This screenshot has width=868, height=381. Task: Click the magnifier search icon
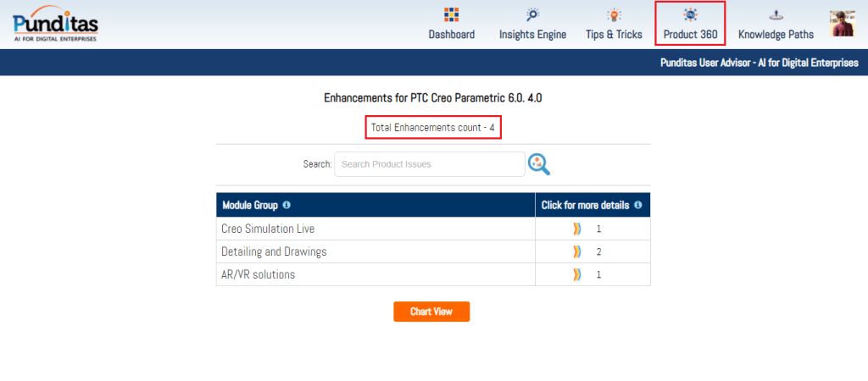point(539,164)
